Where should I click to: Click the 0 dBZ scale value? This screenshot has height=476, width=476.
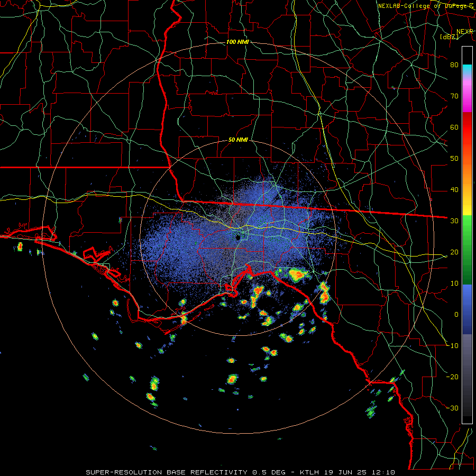pos(456,315)
